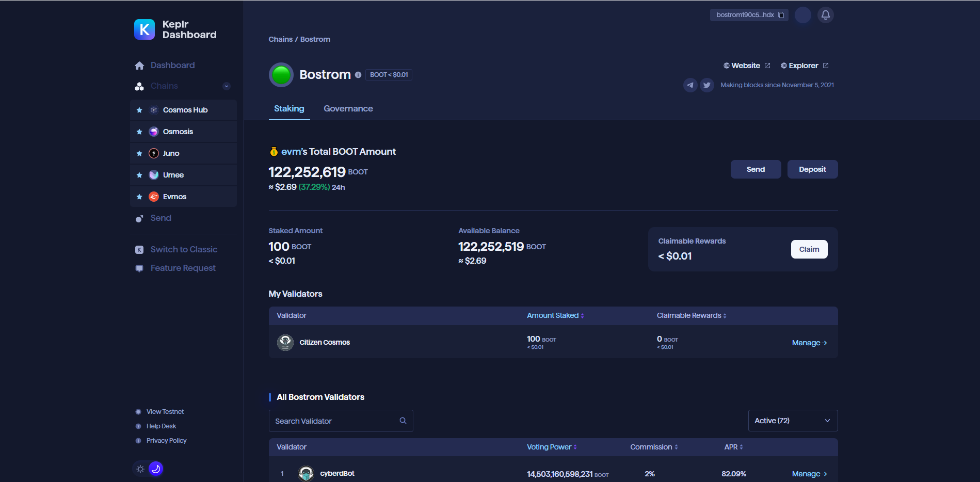The image size is (980, 482).
Task: Open Send in sidebar menu
Action: (161, 218)
